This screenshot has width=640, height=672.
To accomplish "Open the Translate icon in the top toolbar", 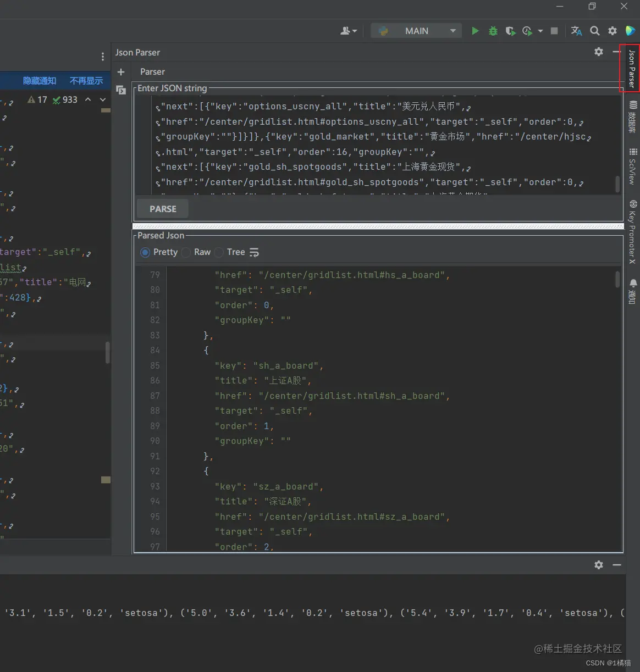I will click(576, 31).
